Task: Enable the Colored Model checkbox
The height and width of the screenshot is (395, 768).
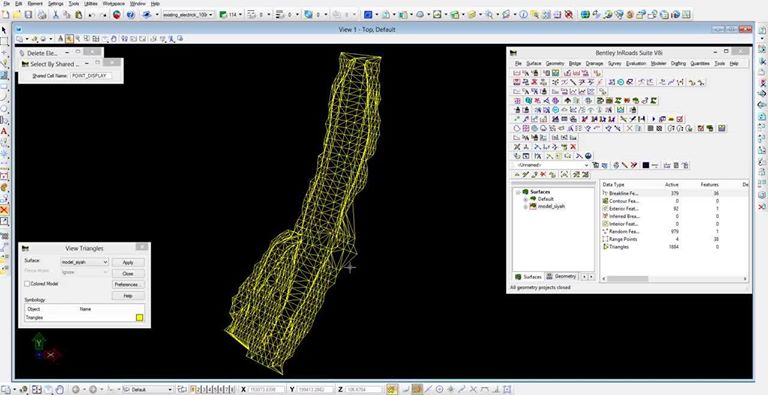Action: tap(27, 284)
